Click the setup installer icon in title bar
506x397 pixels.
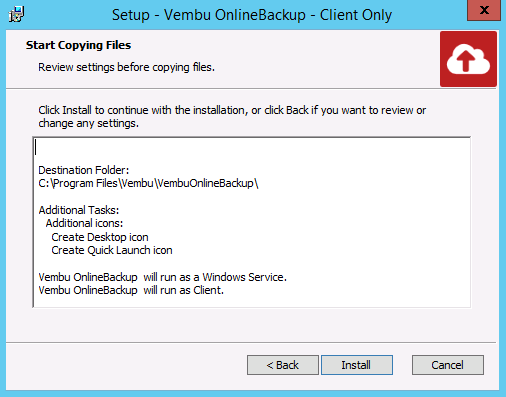[16, 15]
